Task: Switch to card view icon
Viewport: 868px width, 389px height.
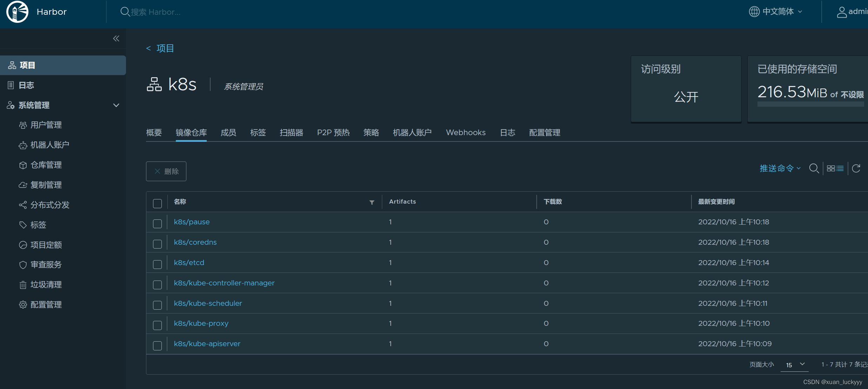Action: click(831, 169)
